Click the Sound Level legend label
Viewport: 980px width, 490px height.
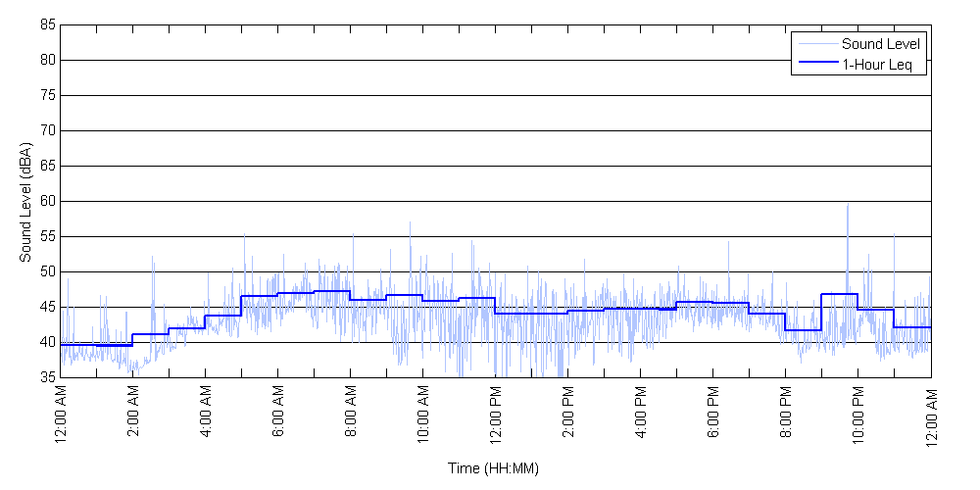880,44
